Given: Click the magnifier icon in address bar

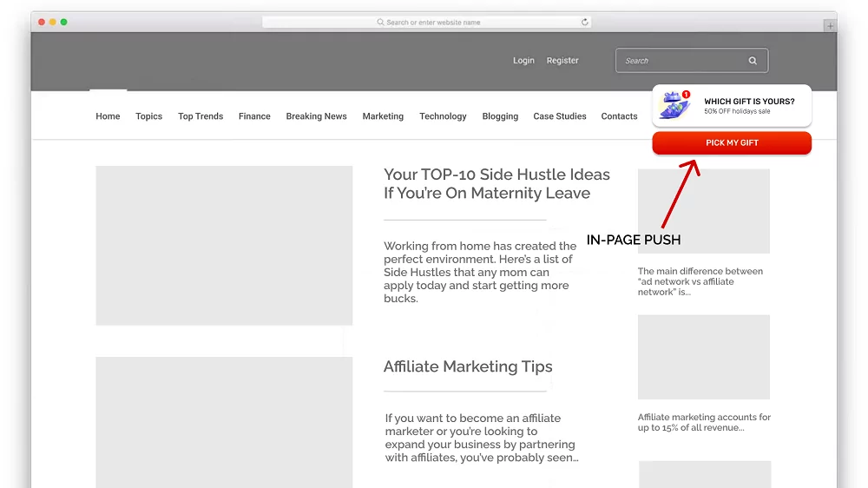Looking at the screenshot, I should coord(380,23).
